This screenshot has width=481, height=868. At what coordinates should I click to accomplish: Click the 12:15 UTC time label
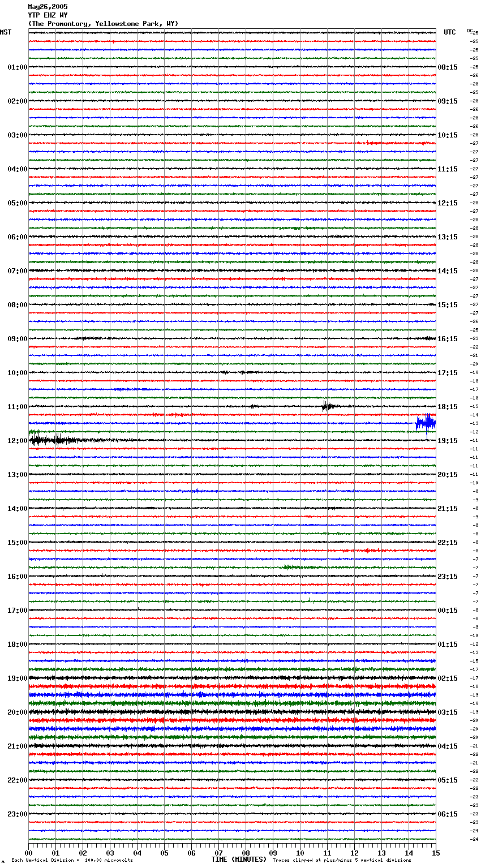click(x=448, y=203)
